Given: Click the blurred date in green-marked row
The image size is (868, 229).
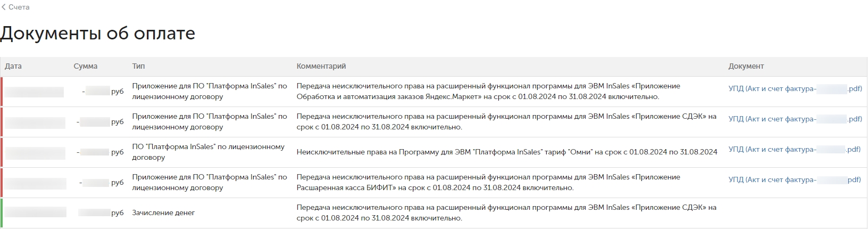Looking at the screenshot, I should pos(36,212).
